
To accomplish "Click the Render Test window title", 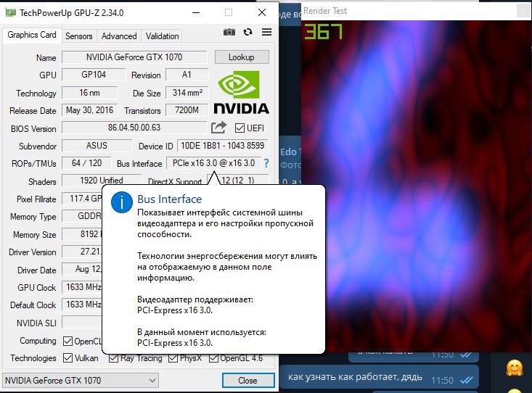I will click(x=325, y=11).
